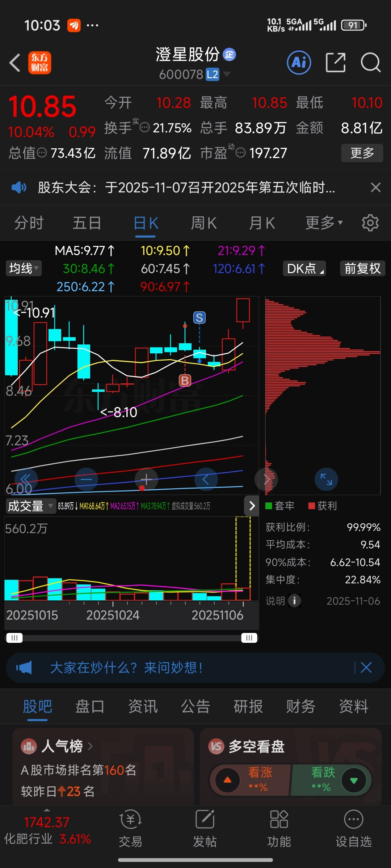Select the 股吧 tab
The width and height of the screenshot is (391, 868).
pos(38,706)
